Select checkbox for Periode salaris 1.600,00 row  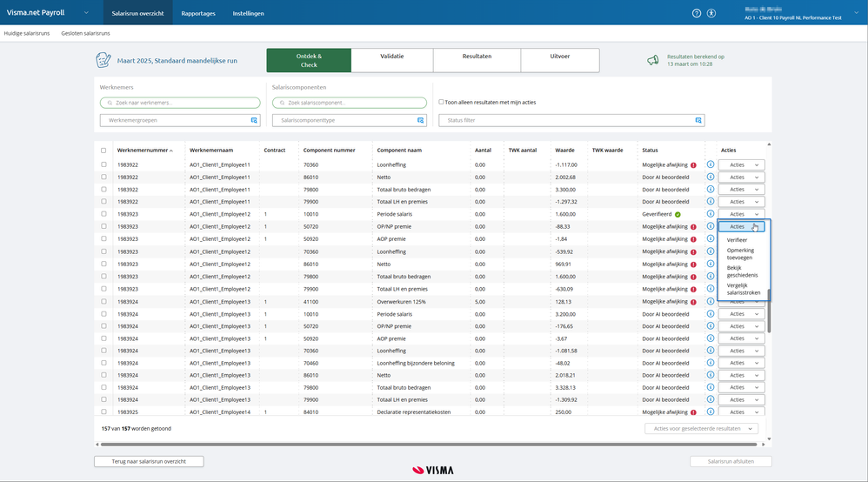[x=103, y=214]
